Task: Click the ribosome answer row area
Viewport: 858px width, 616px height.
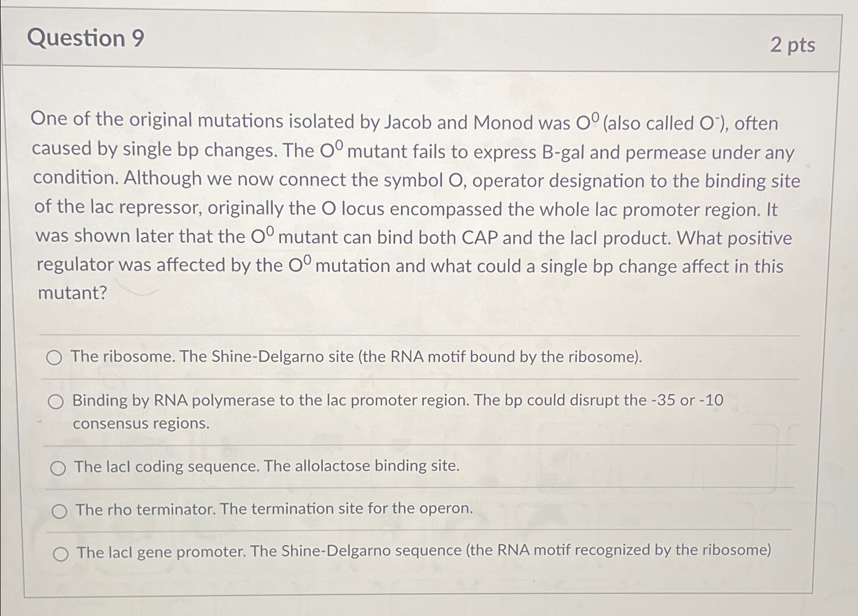Action: [x=357, y=357]
